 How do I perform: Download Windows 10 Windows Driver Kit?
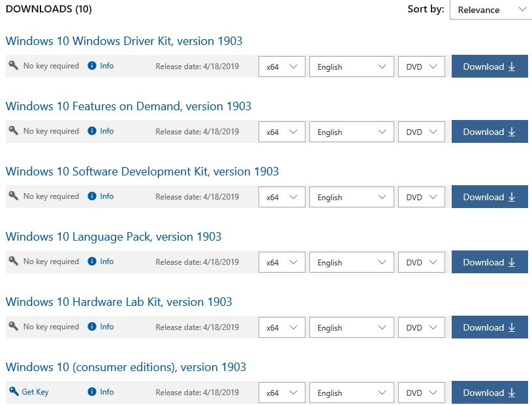click(489, 67)
